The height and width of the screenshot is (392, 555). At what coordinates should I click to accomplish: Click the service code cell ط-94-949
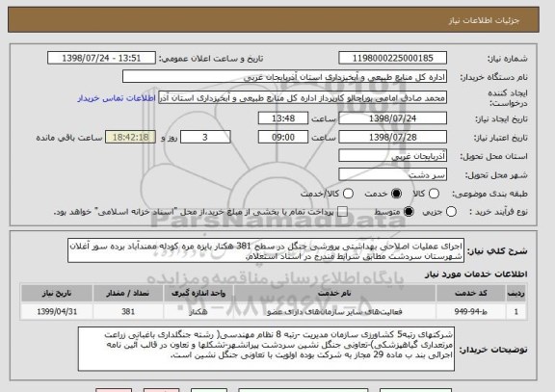(x=471, y=312)
